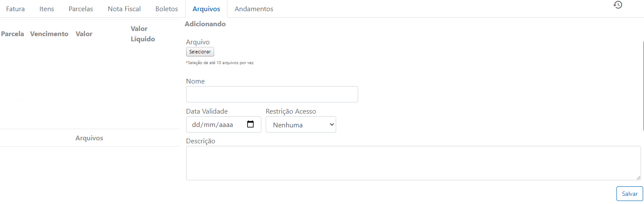Expand the Restrição Acesso dropdown
Screen dimensions: 644x204
301,124
